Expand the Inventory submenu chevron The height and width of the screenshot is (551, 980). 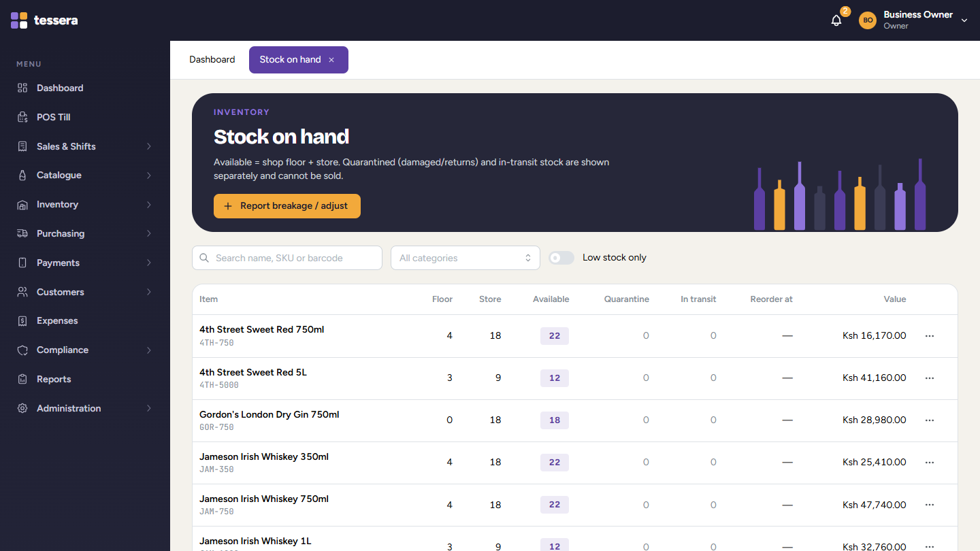[x=148, y=205]
